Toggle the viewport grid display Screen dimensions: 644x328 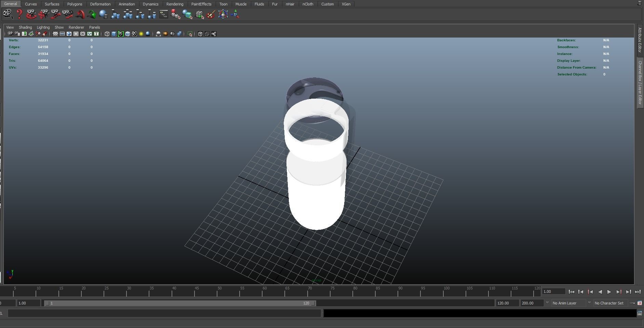pos(55,34)
